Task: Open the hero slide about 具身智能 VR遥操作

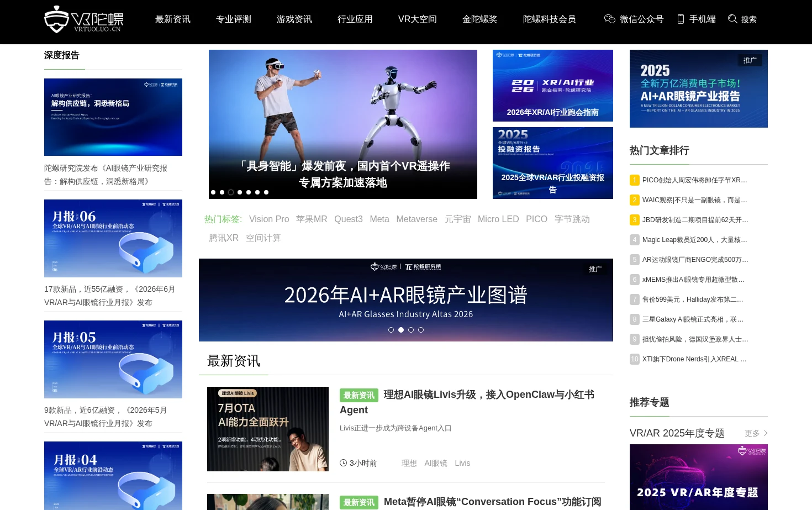Action: [x=343, y=124]
